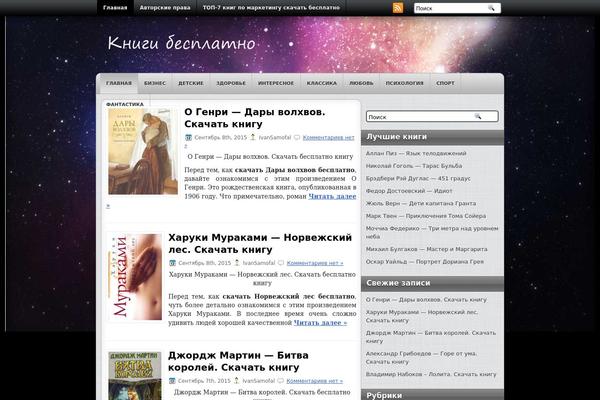Open Аллан Пиз — Язык телодвижений link
The image size is (600, 400).
tap(416, 153)
